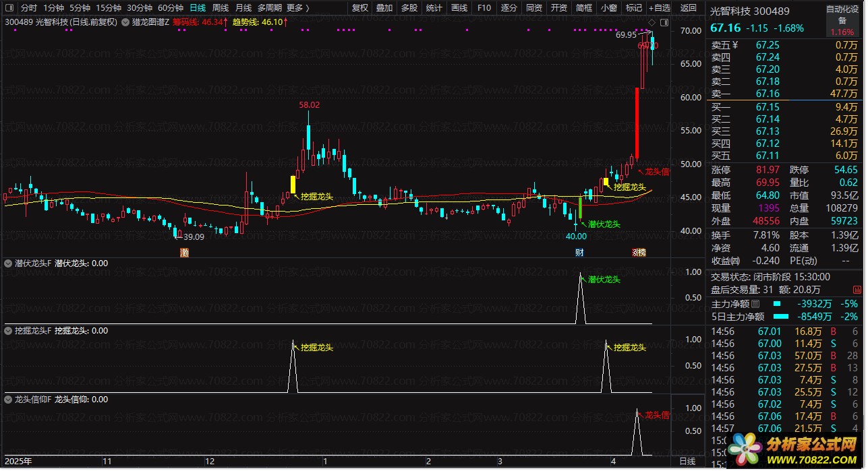
Task: Toggle the left sidebar panel icon
Action: [9, 8]
